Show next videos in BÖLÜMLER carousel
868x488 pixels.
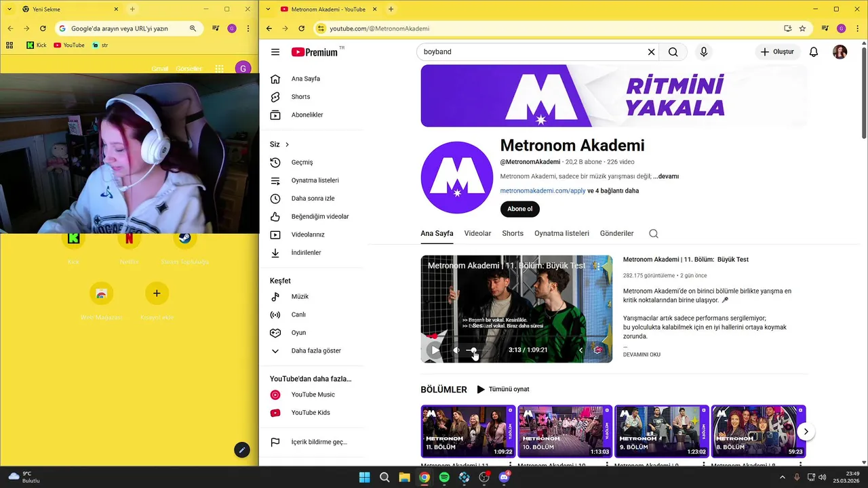pyautogui.click(x=806, y=431)
